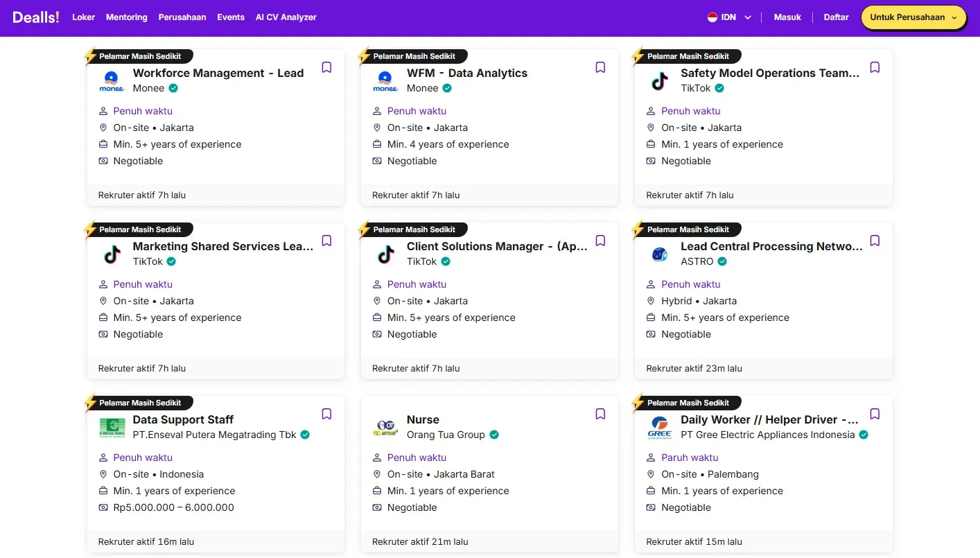This screenshot has height=558, width=980.
Task: Click 'Rekruter aktif 16m lalu' text
Action: pyautogui.click(x=146, y=541)
